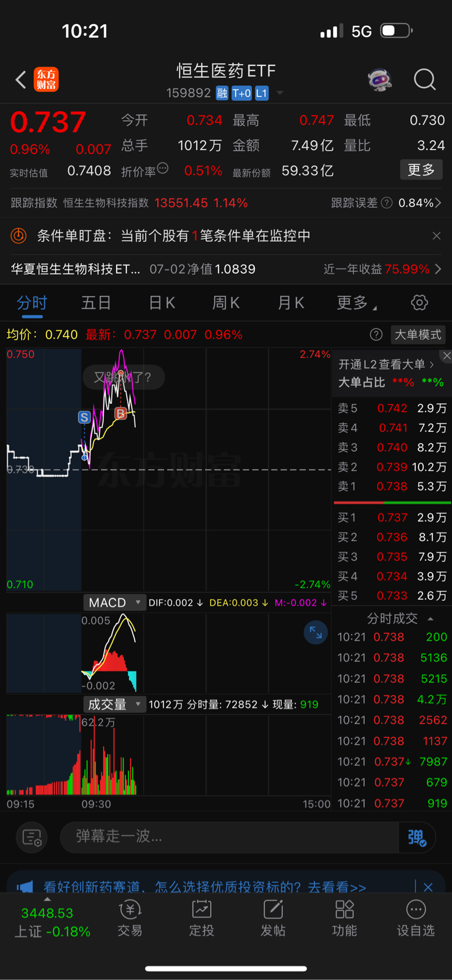
Task: Switch to the 月K chart tab
Action: coord(290,303)
